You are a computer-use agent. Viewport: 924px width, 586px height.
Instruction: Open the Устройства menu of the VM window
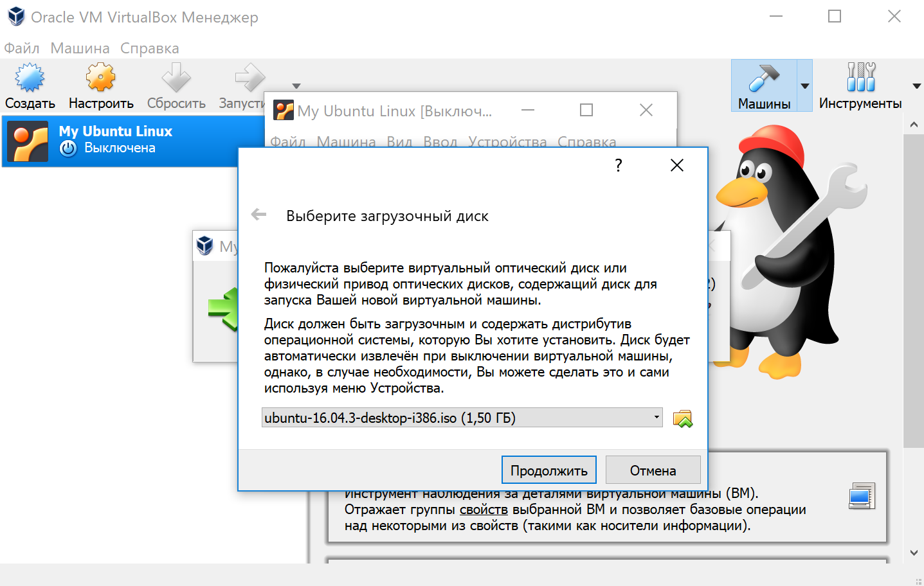(508, 141)
